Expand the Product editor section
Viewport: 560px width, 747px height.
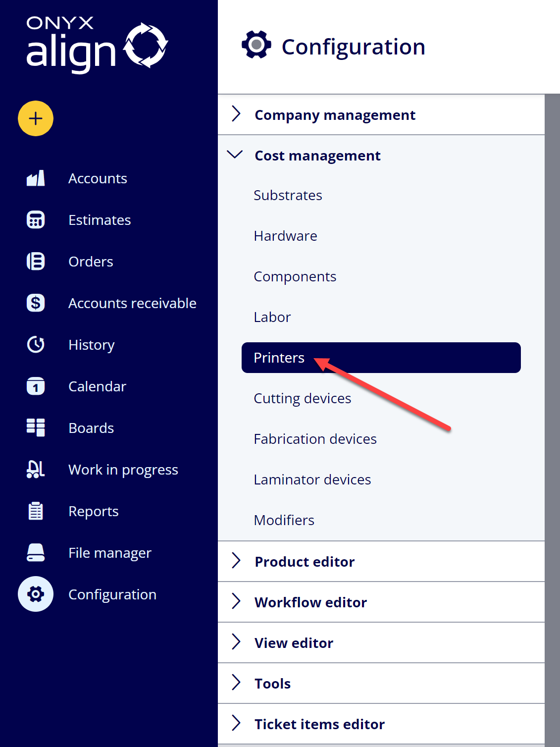[381, 562]
